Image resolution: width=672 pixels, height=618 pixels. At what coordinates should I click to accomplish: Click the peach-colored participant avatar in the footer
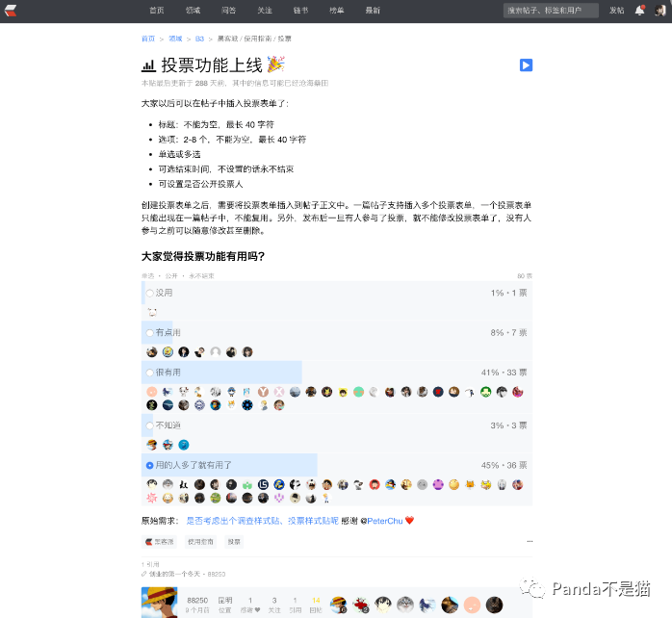pos(472,605)
